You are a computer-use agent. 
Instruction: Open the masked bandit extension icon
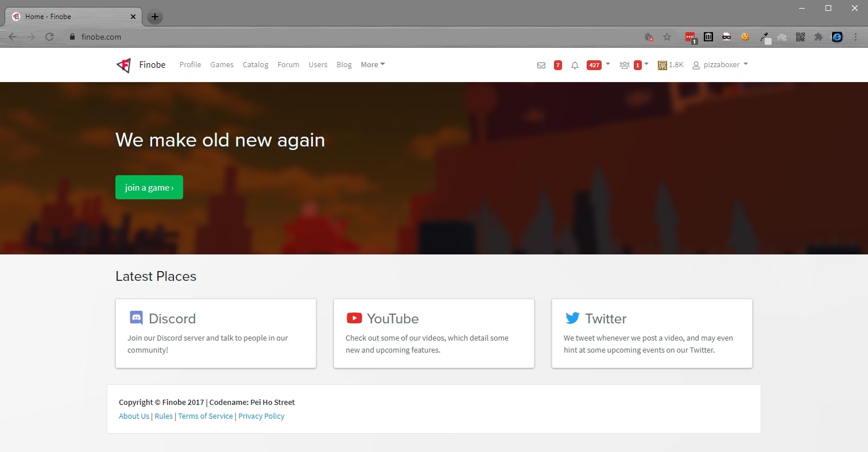(x=727, y=37)
